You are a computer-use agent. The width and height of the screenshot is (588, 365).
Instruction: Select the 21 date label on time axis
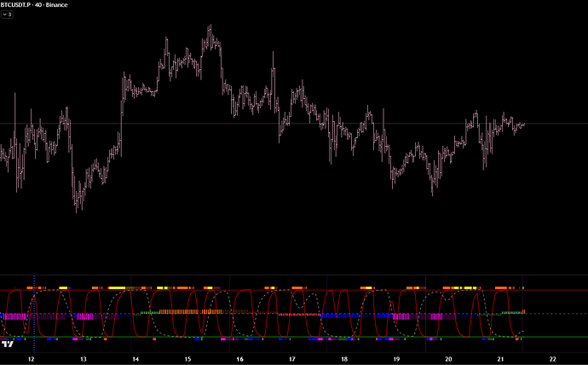pyautogui.click(x=500, y=359)
